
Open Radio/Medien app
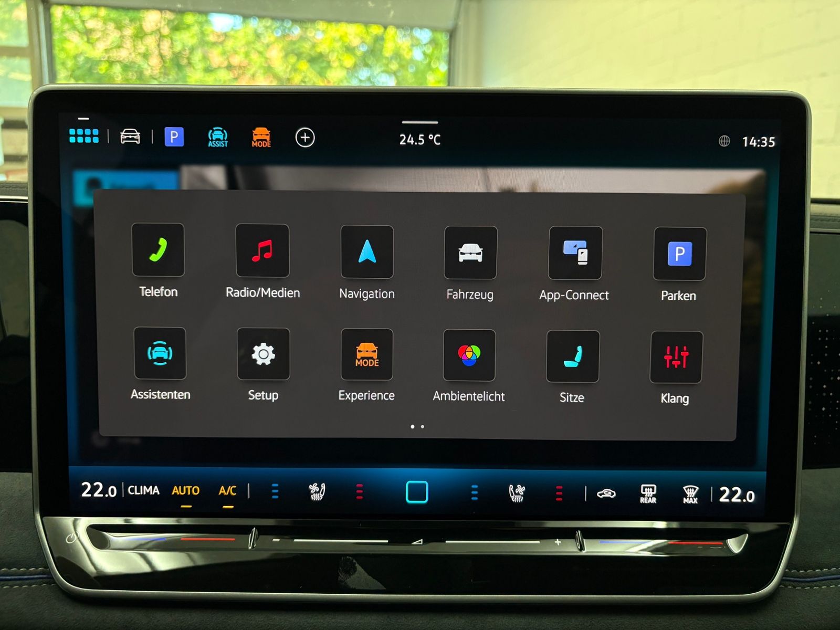coord(262,251)
